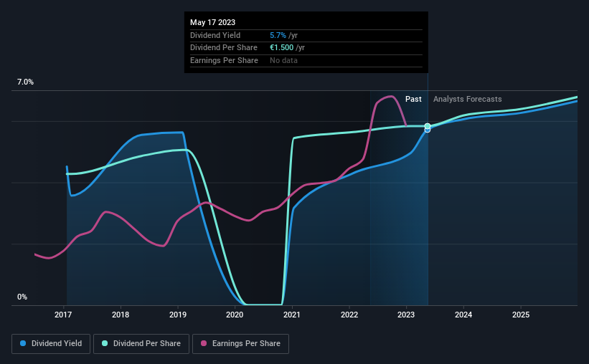Click the Earnings Per Share tooltip row label
589x364 pixels.
click(x=225, y=60)
